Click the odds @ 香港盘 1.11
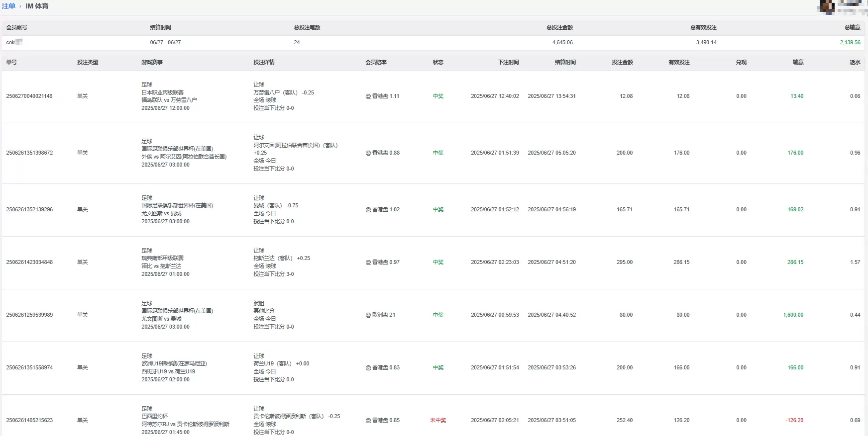This screenshot has height=436, width=868. click(382, 96)
